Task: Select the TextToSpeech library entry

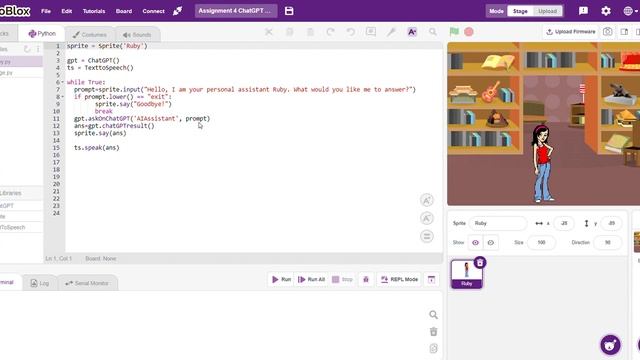Action: 21,227
